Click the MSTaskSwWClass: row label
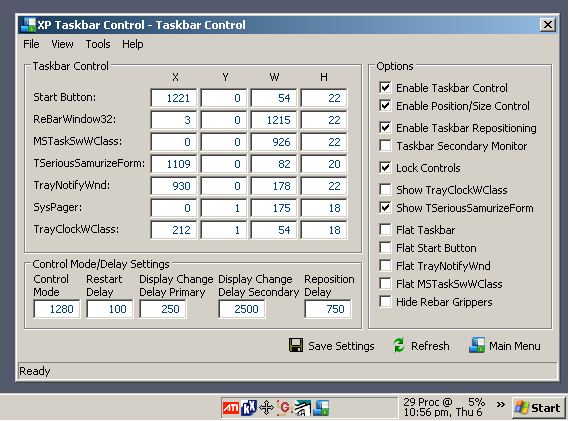Image resolution: width=569 pixels, height=421 pixels. tap(78, 141)
